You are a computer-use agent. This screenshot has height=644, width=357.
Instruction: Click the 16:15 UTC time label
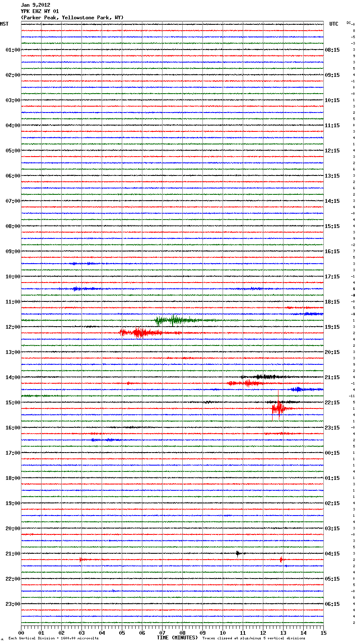point(332,251)
